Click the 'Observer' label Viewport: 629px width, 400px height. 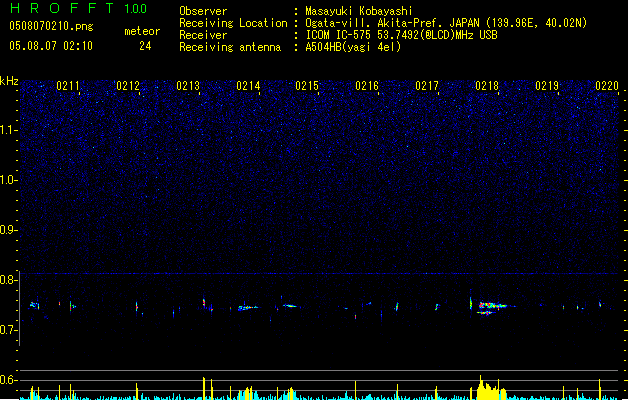point(203,11)
